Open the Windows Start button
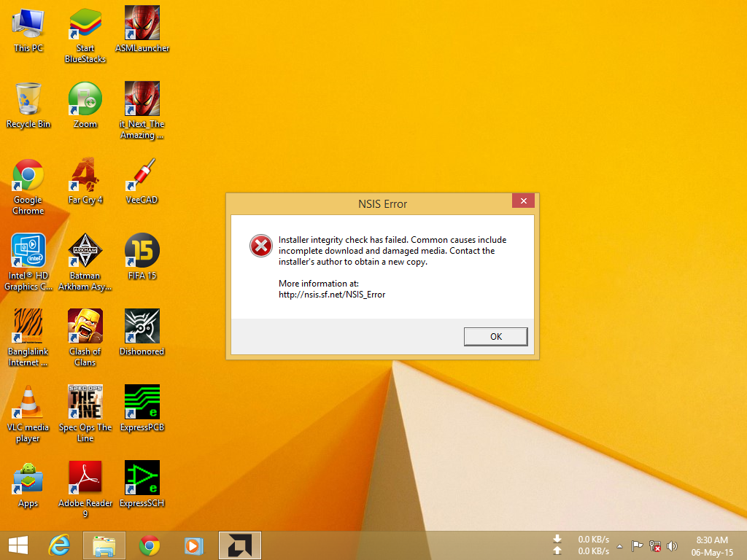747x560 pixels. pyautogui.click(x=18, y=545)
